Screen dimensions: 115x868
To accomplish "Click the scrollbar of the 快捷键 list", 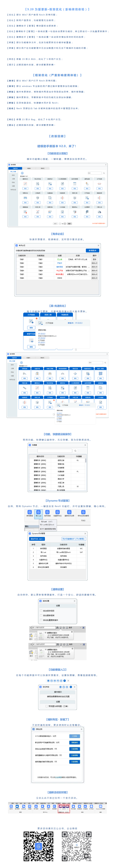I will [86, 460].
